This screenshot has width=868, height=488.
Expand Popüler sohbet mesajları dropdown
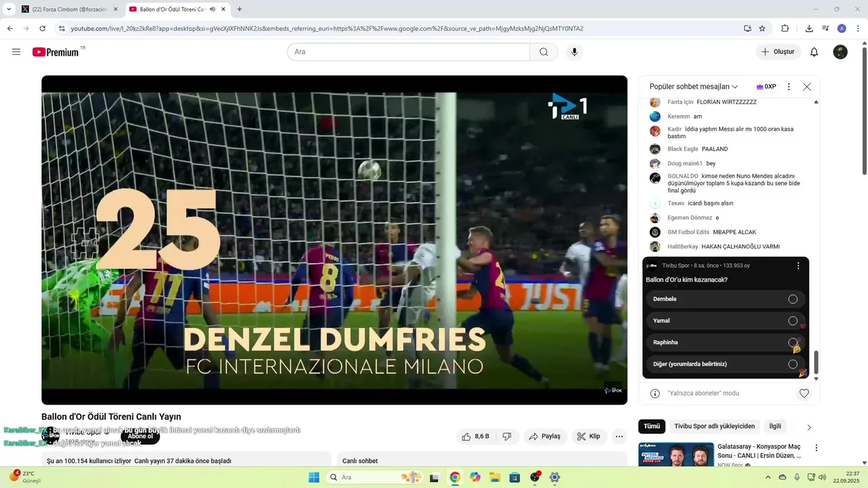(694, 87)
